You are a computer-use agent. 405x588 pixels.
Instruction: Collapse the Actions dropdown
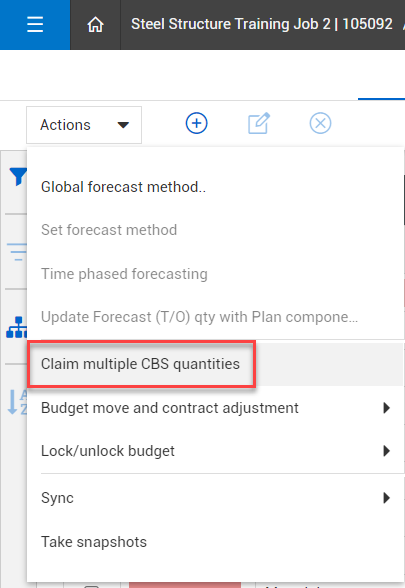pyautogui.click(x=84, y=125)
